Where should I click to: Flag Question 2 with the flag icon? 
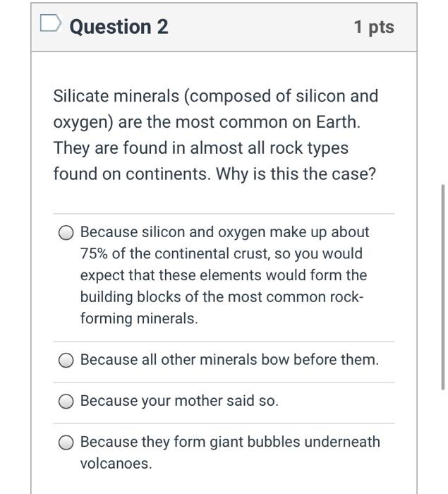[x=50, y=23]
